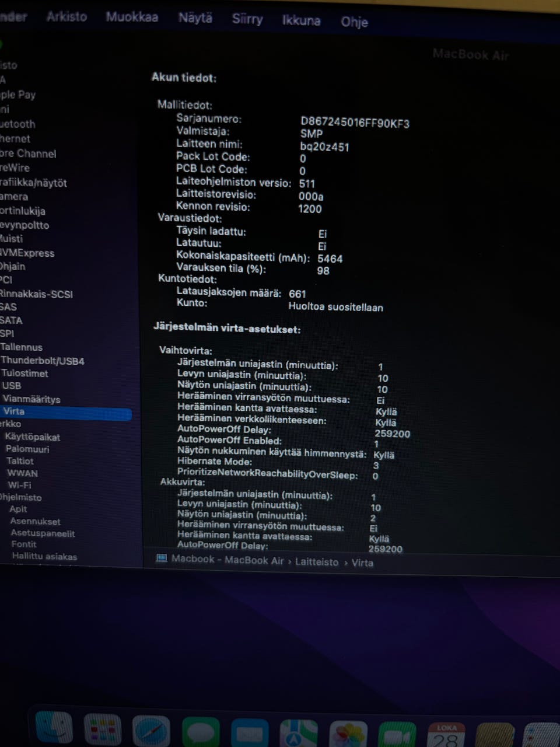
Task: Select WWAN in the sidebar
Action: (22, 473)
